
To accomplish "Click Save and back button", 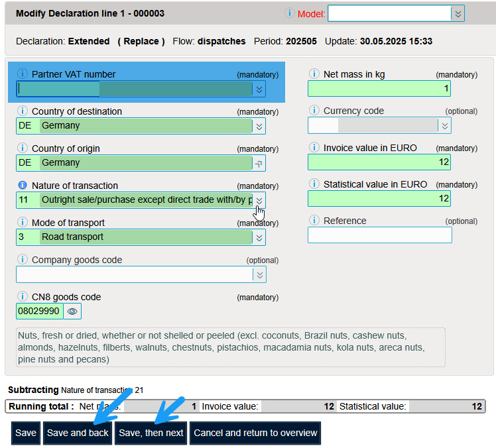I will point(78,433).
